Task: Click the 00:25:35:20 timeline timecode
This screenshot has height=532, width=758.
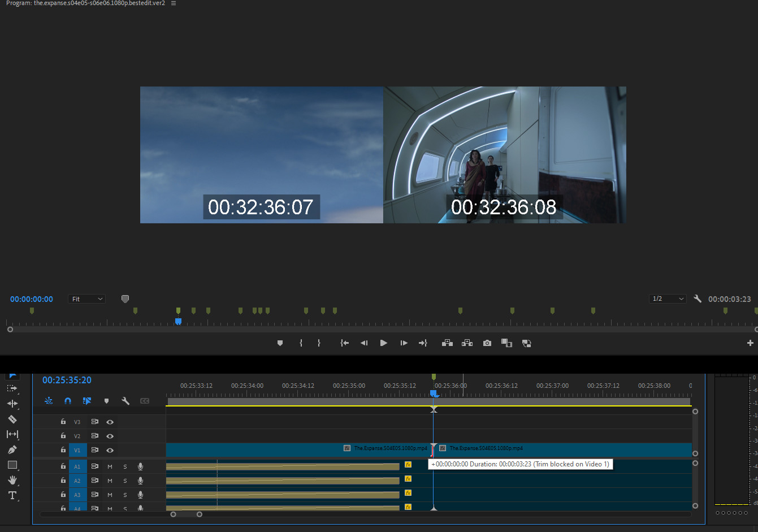Action: tap(67, 380)
